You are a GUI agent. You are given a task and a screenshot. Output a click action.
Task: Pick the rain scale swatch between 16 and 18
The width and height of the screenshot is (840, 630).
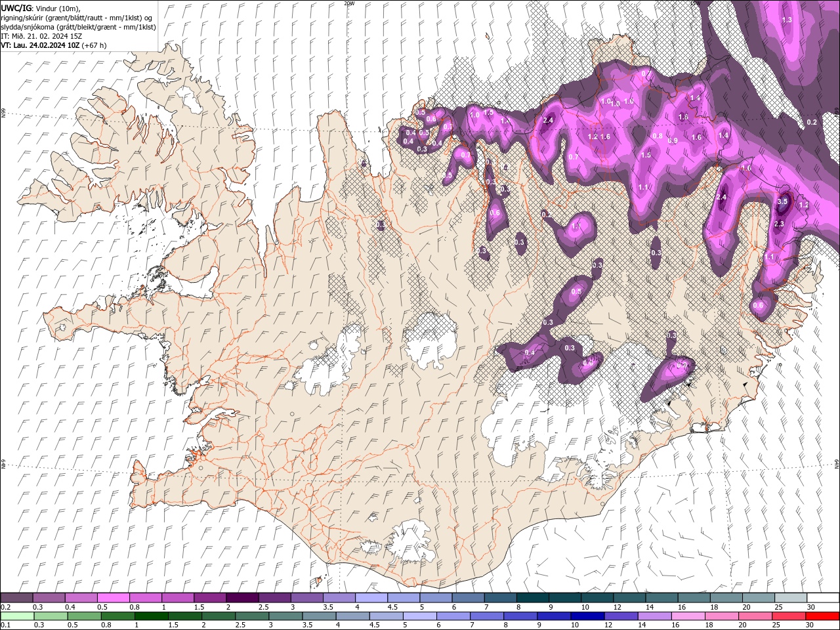click(x=687, y=616)
